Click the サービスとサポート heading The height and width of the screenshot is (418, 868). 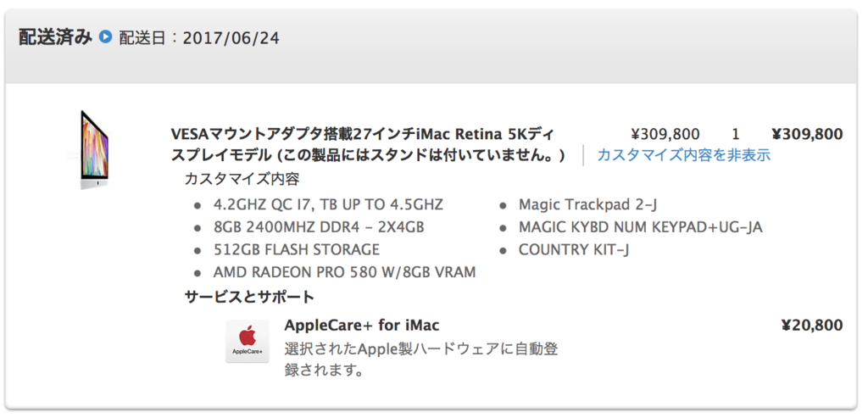[249, 297]
